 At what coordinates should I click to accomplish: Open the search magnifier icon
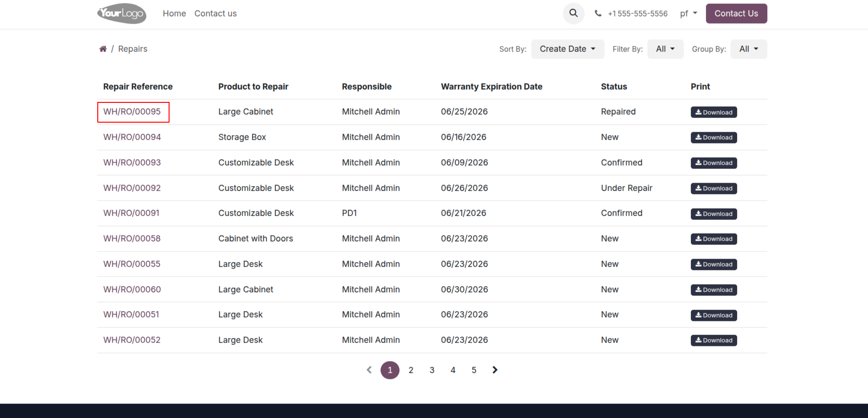[x=573, y=13]
